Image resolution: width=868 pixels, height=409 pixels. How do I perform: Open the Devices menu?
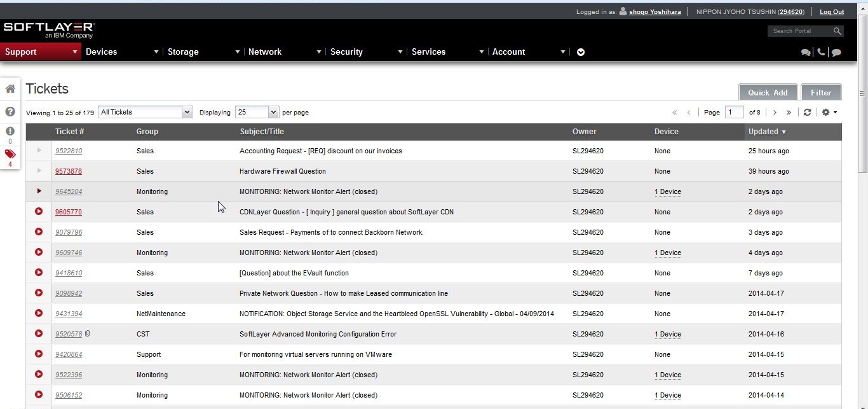pyautogui.click(x=121, y=52)
